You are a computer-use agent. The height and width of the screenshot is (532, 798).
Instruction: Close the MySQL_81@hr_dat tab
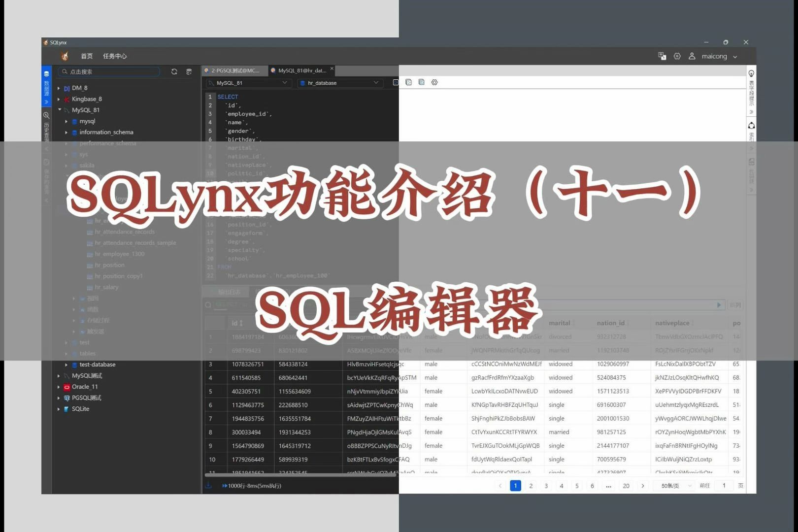click(x=332, y=68)
